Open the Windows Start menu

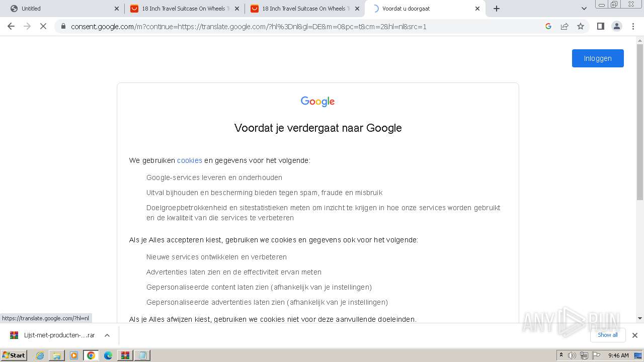point(14,355)
